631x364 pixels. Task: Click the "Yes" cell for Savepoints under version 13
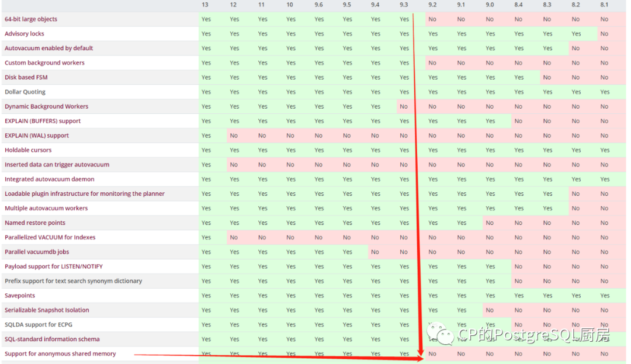pyautogui.click(x=206, y=296)
